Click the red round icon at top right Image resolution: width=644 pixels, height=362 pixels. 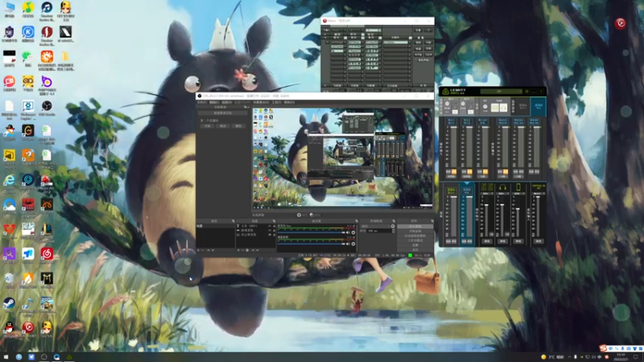coord(620,23)
